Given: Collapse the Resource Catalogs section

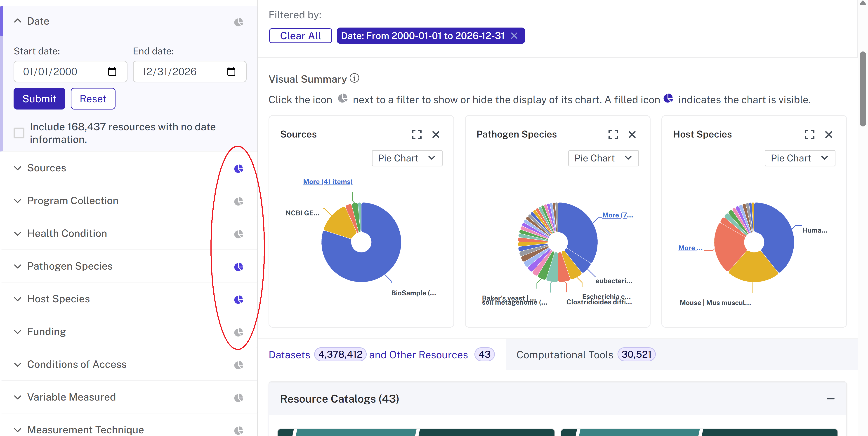Looking at the screenshot, I should 830,399.
